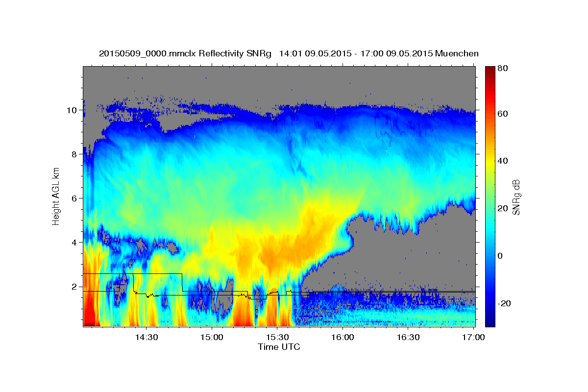The width and height of the screenshot is (588, 392).
Task: Click the colorbar label '80'
Action: pyautogui.click(x=502, y=68)
